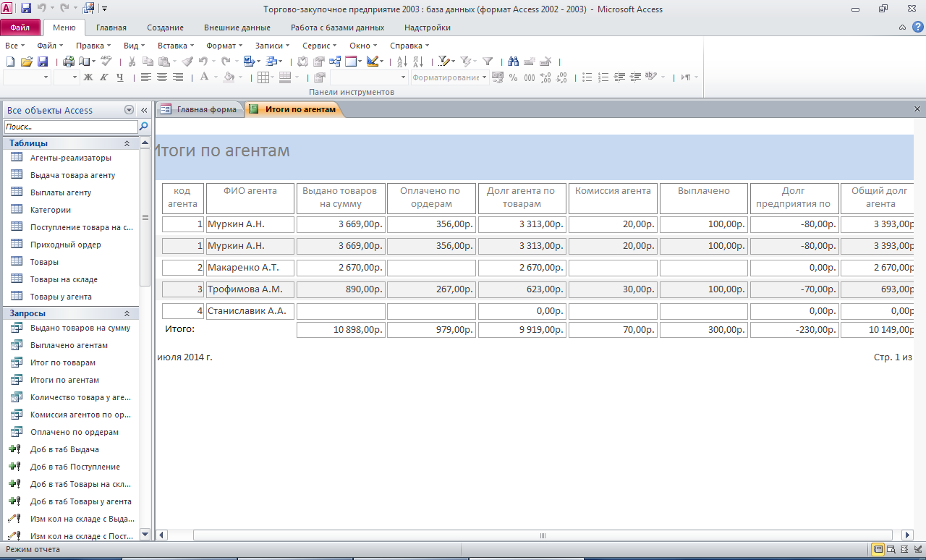Click the Save icon in the menu toolbar

point(43,61)
